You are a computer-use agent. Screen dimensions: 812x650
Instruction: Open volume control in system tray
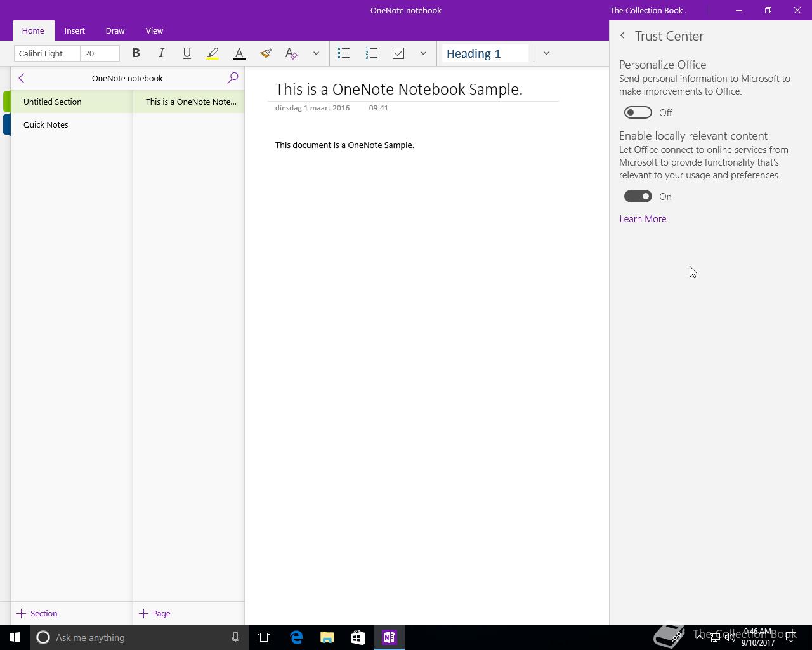tap(730, 637)
